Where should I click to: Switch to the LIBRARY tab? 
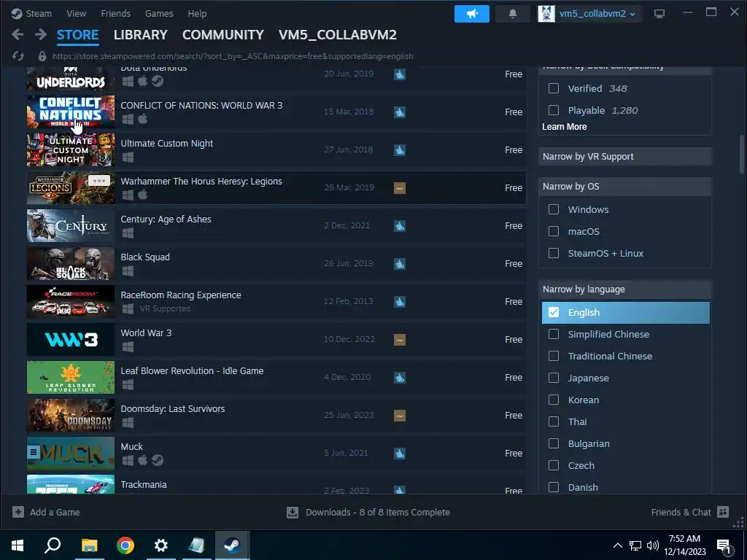pyautogui.click(x=141, y=35)
